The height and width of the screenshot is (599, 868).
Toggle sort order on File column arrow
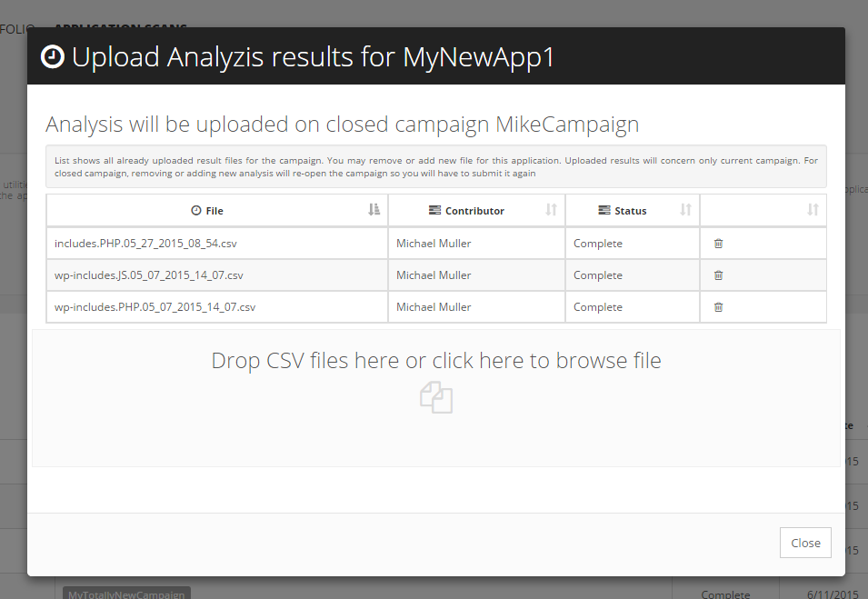374,210
